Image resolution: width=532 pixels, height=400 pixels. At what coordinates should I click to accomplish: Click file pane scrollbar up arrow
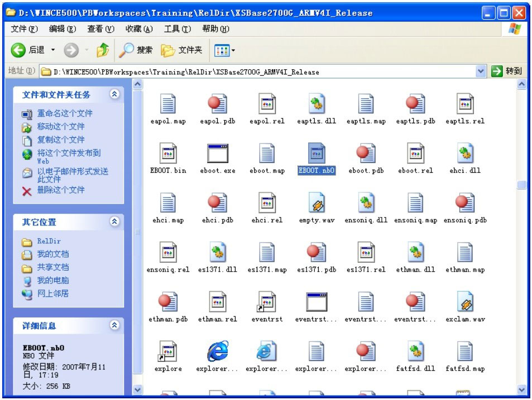(522, 84)
